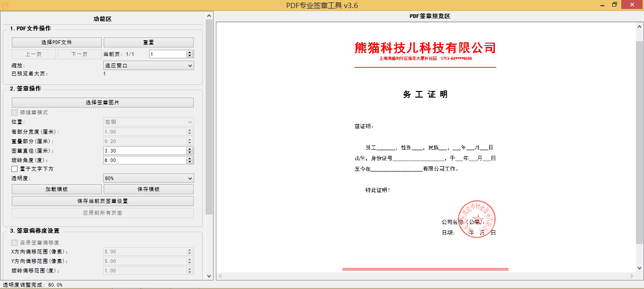Screen dimensions: 644x289
Task: Open the 位置 右侧 dropdown
Action: [149, 122]
